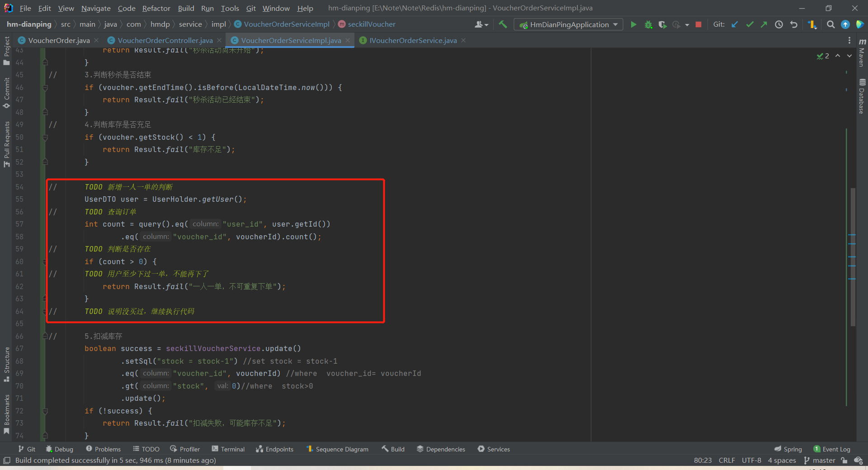Open the Window menu
This screenshot has height=470, width=868.
276,8
